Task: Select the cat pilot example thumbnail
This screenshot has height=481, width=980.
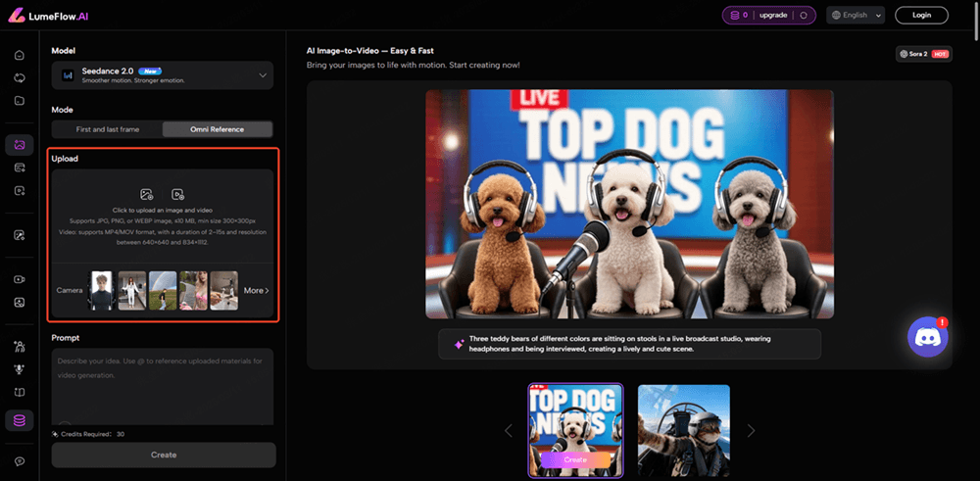Action: click(x=683, y=428)
